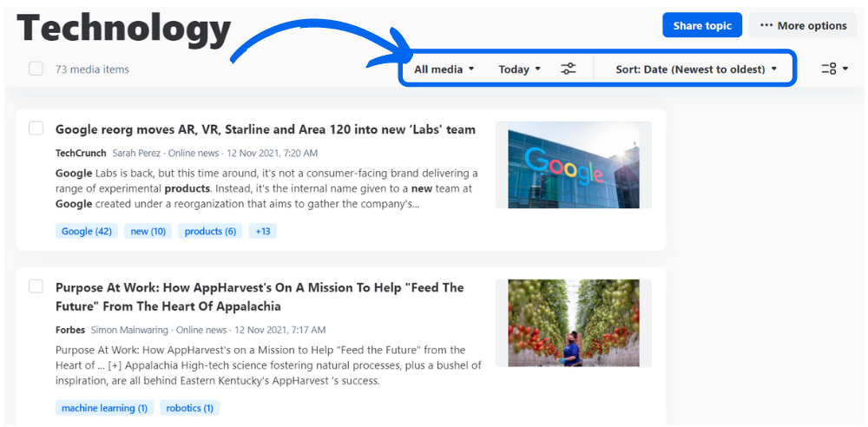Open the Sort: Date (Newest to oldest) dropdown
The width and height of the screenshot is (868, 427).
(x=696, y=69)
